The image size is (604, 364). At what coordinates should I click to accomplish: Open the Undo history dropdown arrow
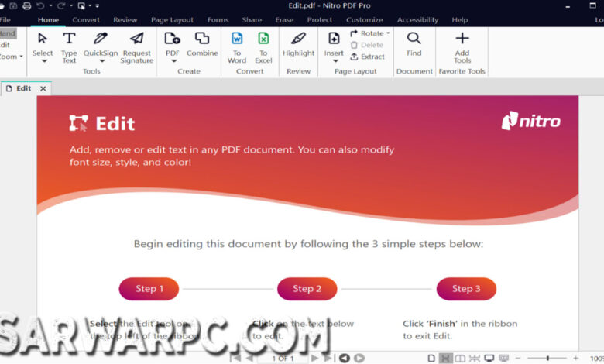[x=50, y=5]
